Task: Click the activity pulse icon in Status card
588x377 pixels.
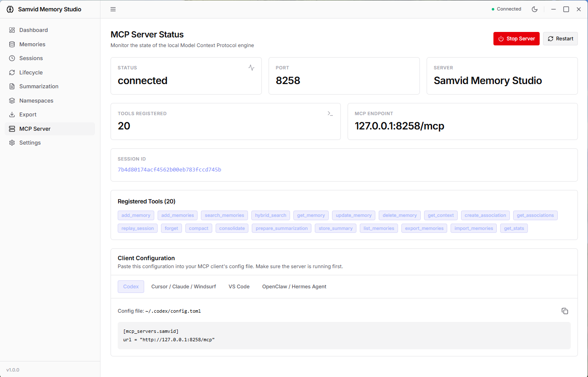Action: tap(251, 68)
